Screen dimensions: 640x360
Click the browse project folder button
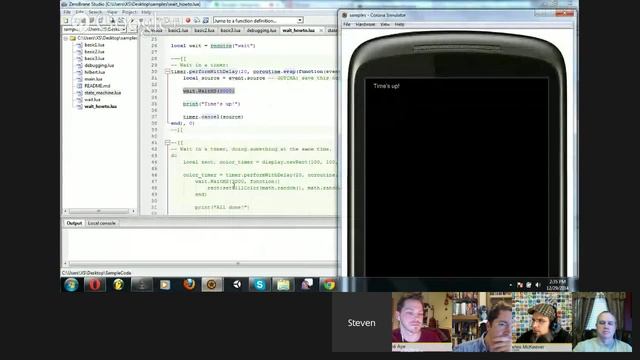pos(132,30)
